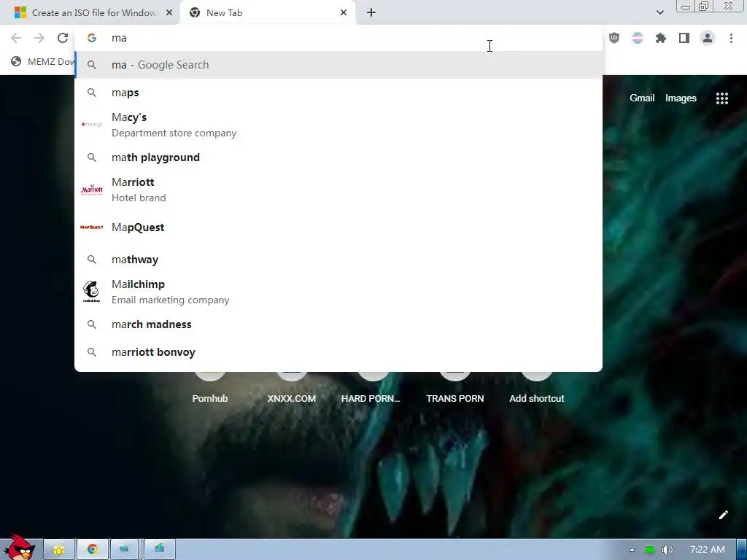Open file explorer taskbar icon
Image resolution: width=747 pixels, height=560 pixels.
tap(59, 550)
